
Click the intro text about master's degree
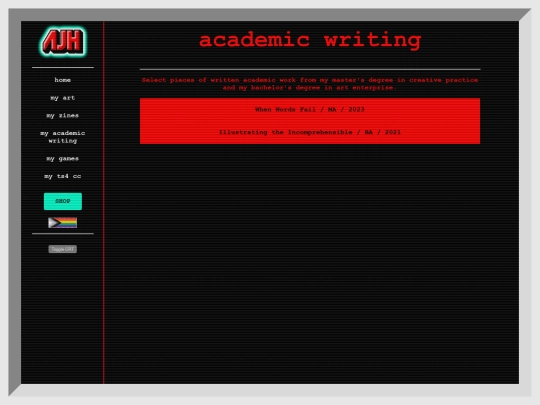point(310,84)
